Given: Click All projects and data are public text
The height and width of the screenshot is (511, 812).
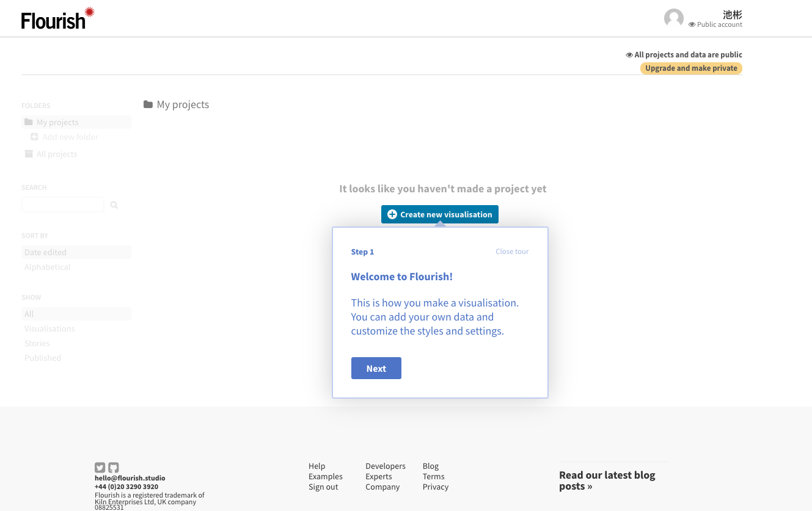Looking at the screenshot, I should coord(689,54).
